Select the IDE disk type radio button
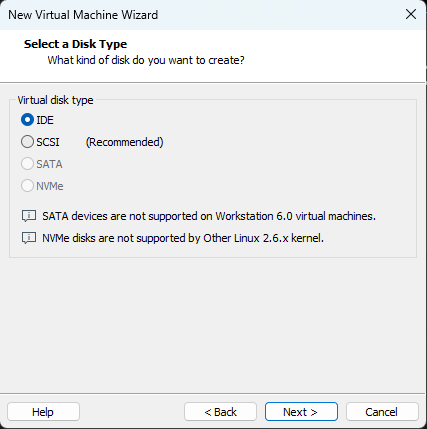Viewport: 427px width, 429px height. tap(27, 120)
